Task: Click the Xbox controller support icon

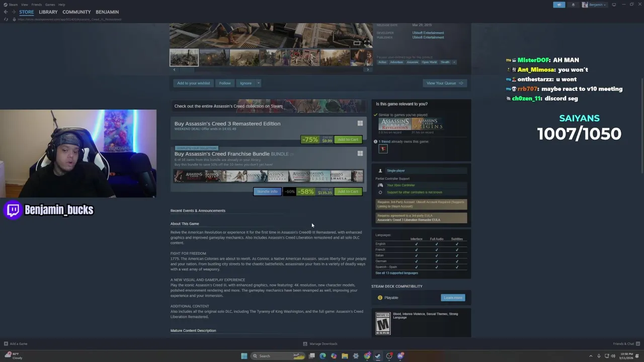Action: coord(380,185)
